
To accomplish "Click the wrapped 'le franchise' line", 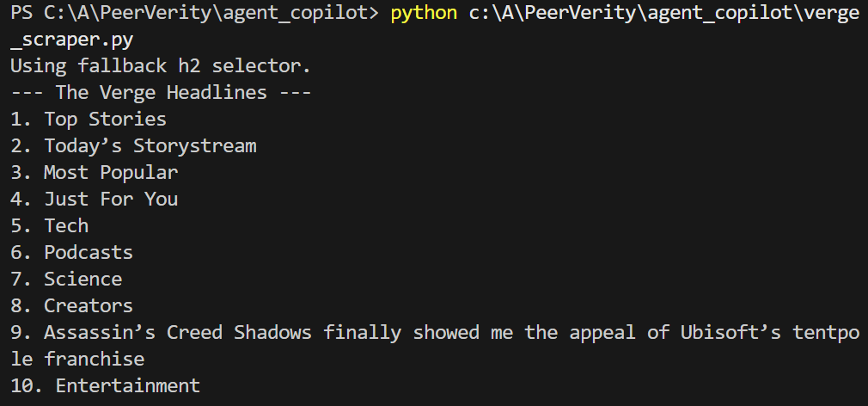I will 77,359.
